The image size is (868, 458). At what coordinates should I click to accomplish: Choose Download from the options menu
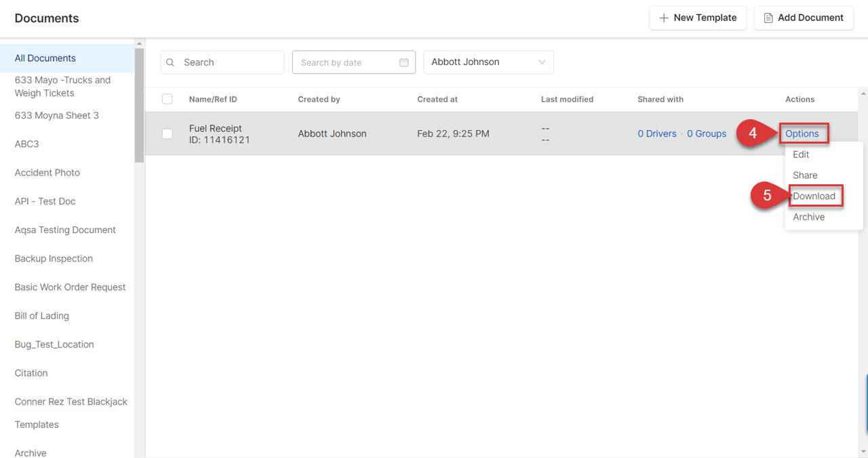click(x=814, y=196)
